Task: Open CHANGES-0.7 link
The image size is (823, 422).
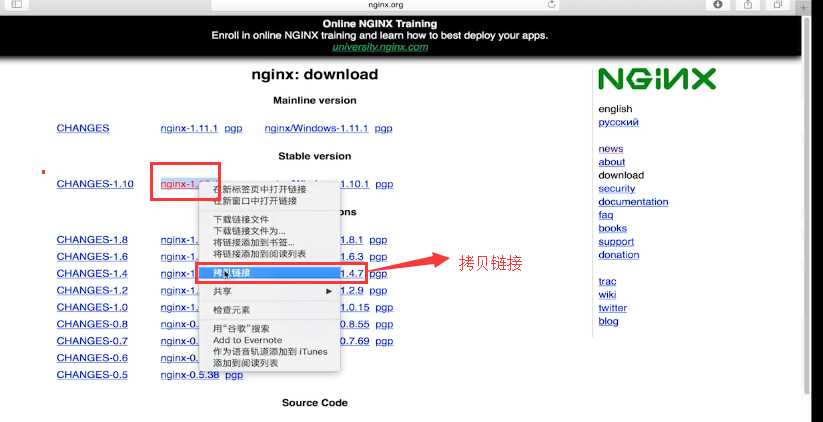Action: [92, 341]
